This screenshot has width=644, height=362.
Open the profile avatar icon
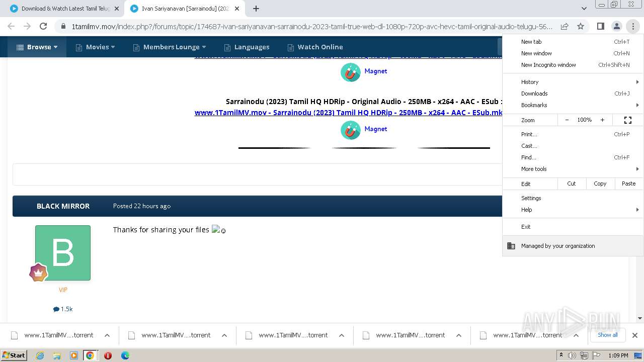click(x=616, y=26)
